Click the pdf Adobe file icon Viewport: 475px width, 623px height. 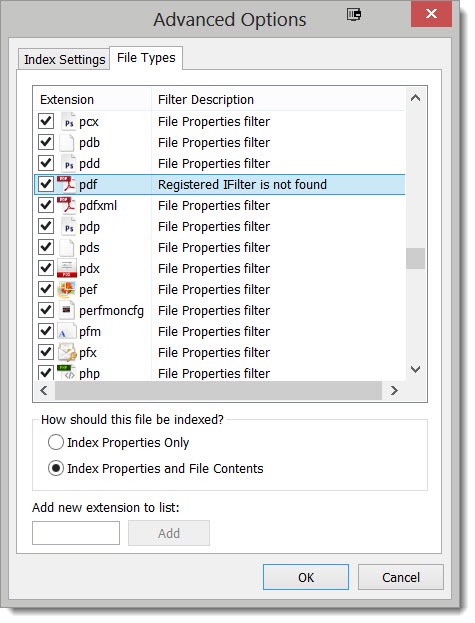tap(66, 184)
